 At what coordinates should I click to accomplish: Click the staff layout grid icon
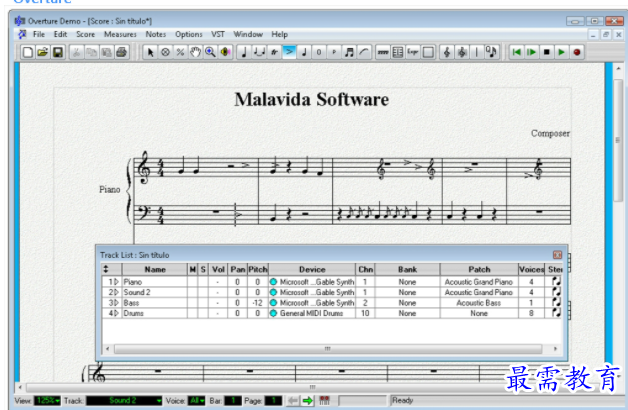coord(398,52)
